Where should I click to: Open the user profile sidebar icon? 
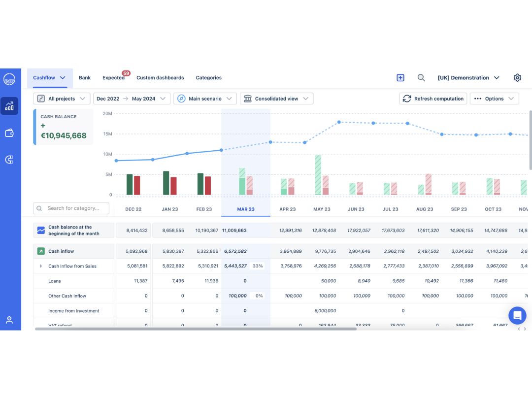(9, 320)
